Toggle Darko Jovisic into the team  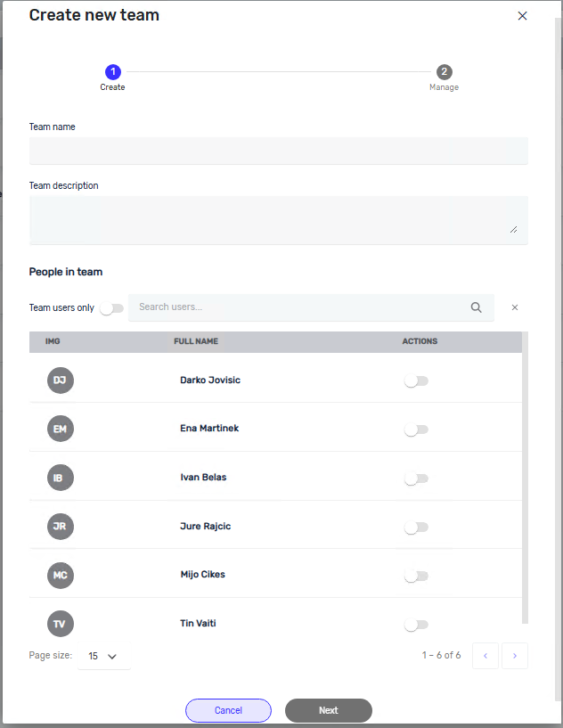[x=416, y=381]
